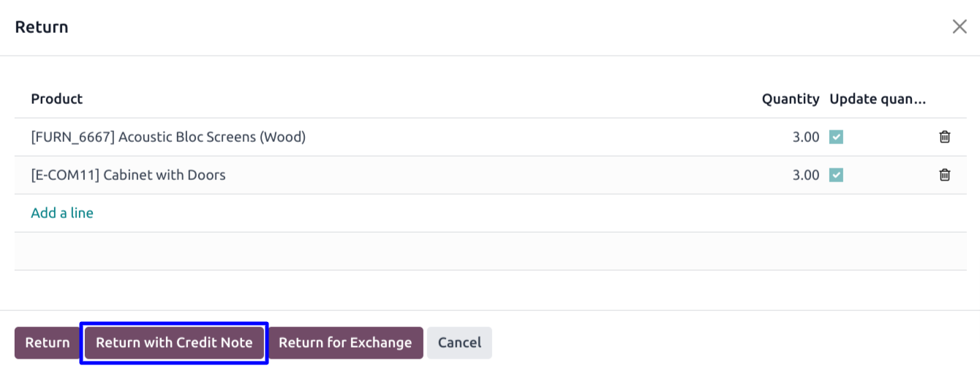Sort by the Quantity column header

[x=790, y=99]
